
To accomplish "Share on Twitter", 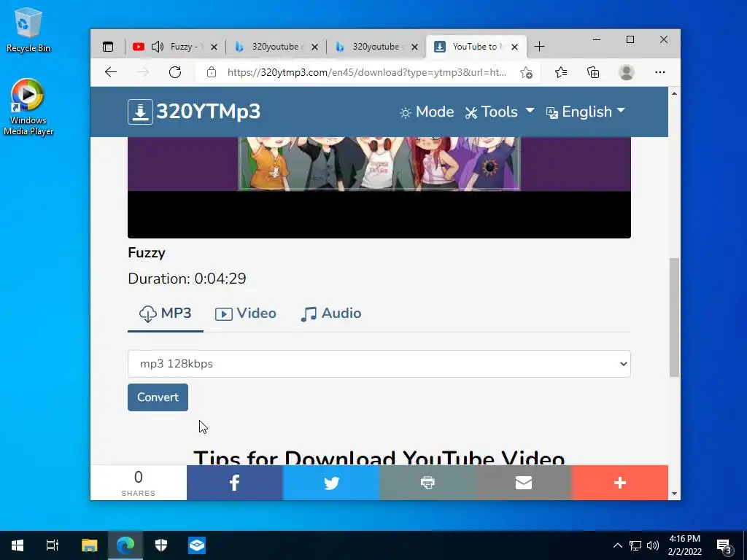I will pyautogui.click(x=331, y=483).
